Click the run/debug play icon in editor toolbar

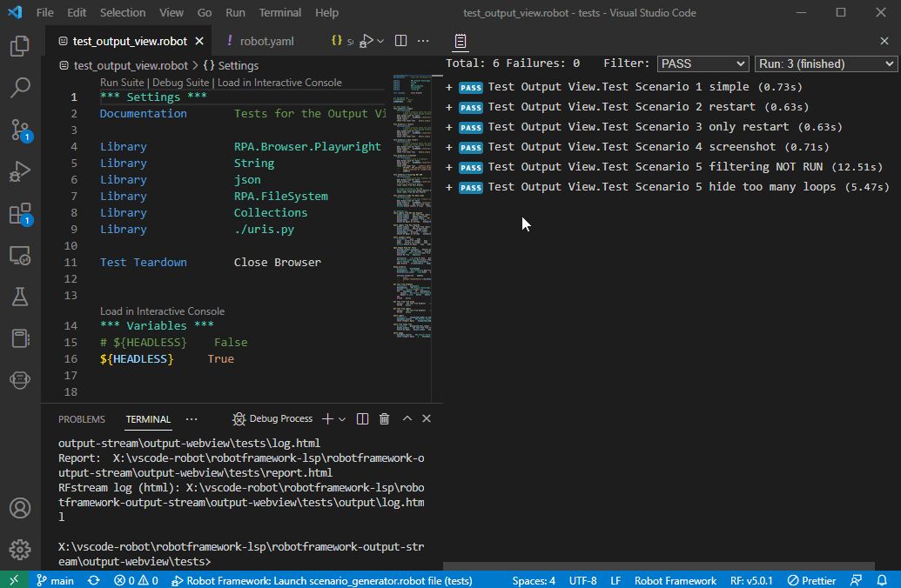point(366,41)
